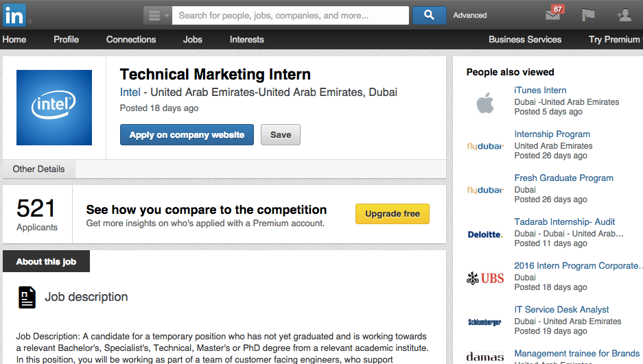Open the Business Services menu
Screen dimensions: 643x364
tap(525, 39)
